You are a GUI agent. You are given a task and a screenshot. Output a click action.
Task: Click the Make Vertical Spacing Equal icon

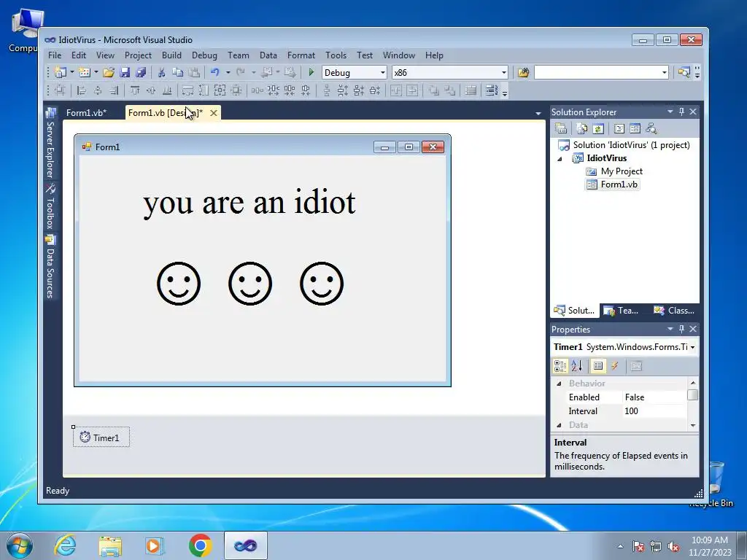tap(327, 90)
